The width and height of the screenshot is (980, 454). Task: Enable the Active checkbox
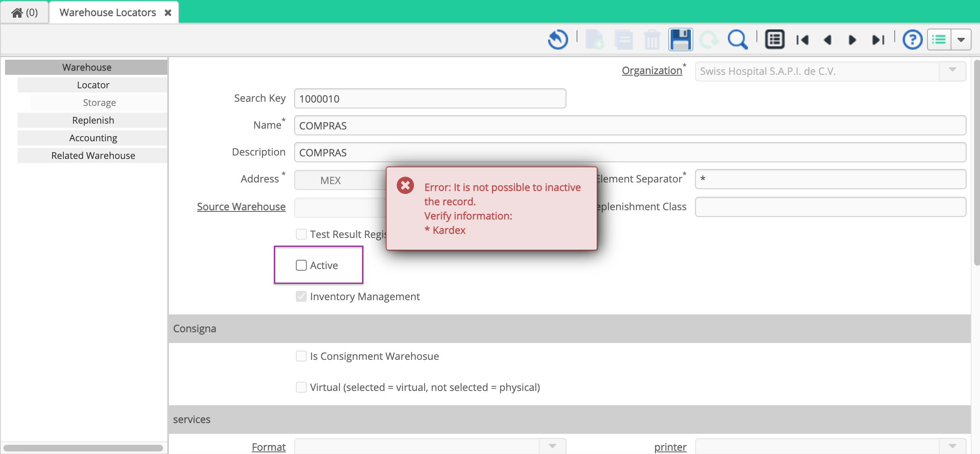[x=301, y=265]
